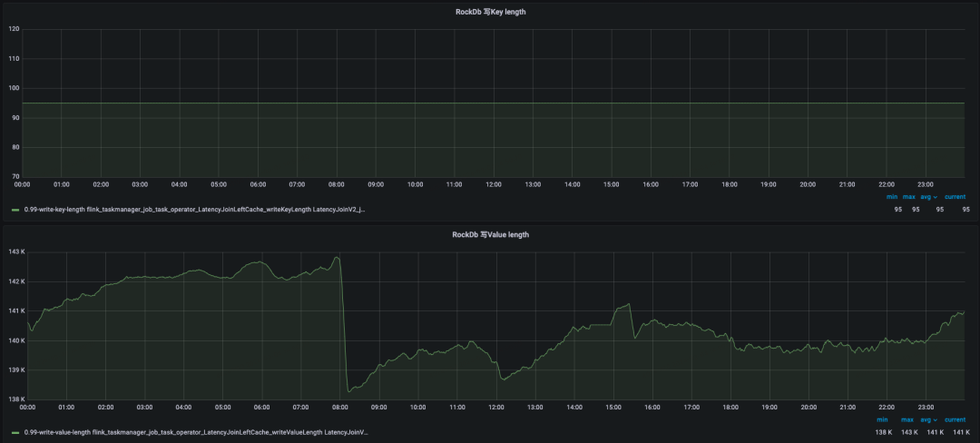The image size is (980, 443).
Task: Click the 70 y-axis label in Key length chart
Action: (x=15, y=177)
